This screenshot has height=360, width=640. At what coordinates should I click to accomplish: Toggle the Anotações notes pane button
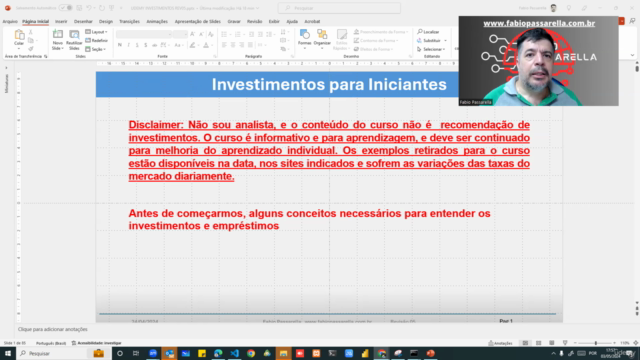[x=500, y=343]
